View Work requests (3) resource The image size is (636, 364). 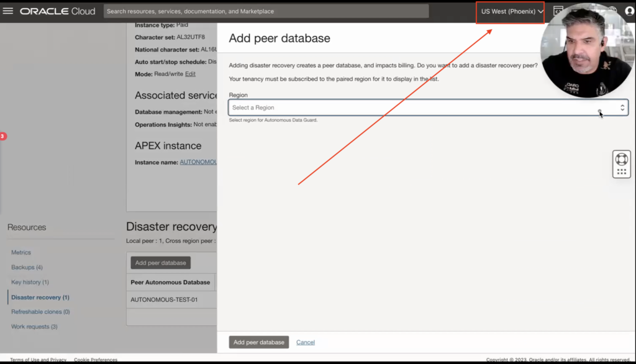click(x=34, y=327)
